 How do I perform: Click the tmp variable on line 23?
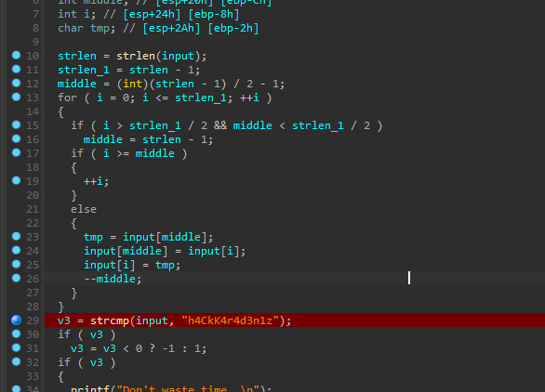pyautogui.click(x=93, y=237)
